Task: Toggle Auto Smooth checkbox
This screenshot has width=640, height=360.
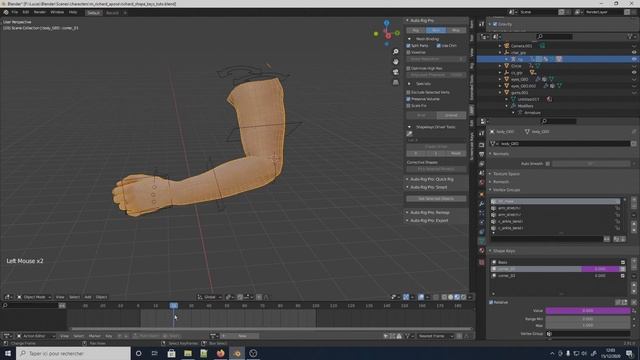Action: 548,164
